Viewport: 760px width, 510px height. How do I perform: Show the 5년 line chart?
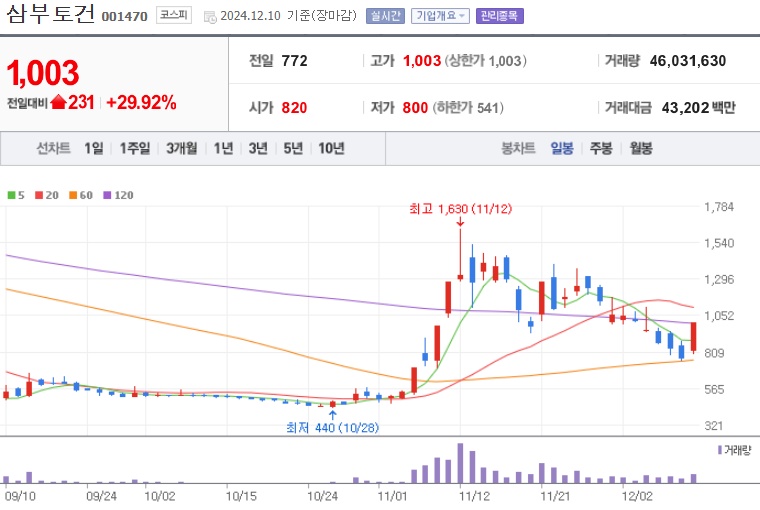pos(293,148)
